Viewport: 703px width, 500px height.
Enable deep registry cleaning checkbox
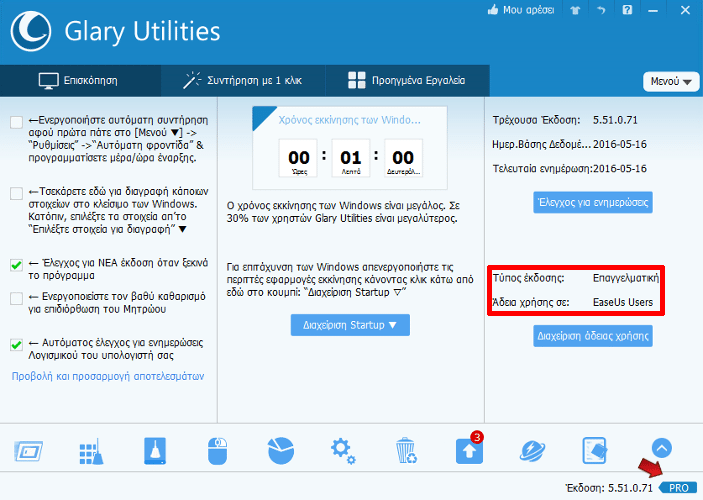(17, 299)
